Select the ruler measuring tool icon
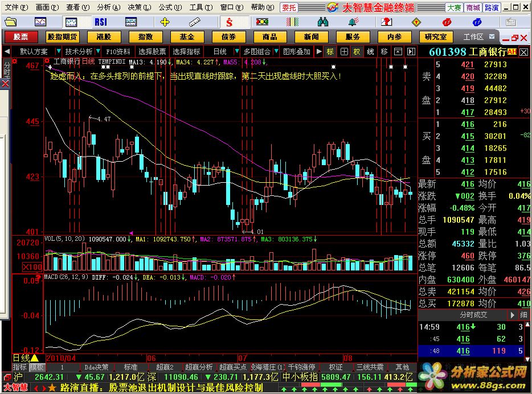Viewport: 532px width, 394px height. click(194, 22)
